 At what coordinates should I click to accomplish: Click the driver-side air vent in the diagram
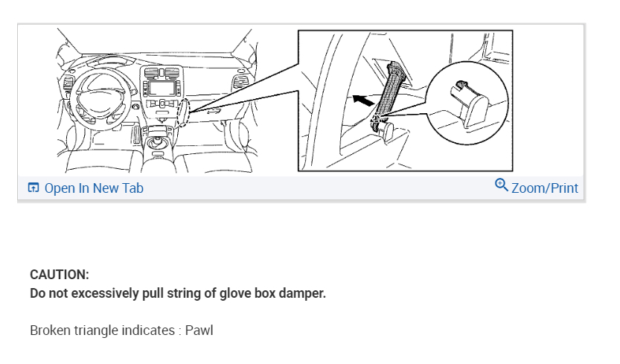point(68,83)
